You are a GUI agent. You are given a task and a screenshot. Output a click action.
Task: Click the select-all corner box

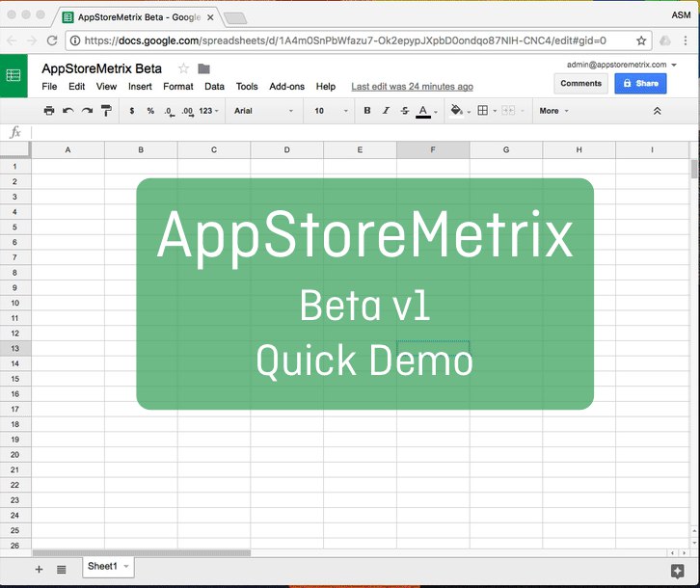(x=15, y=150)
